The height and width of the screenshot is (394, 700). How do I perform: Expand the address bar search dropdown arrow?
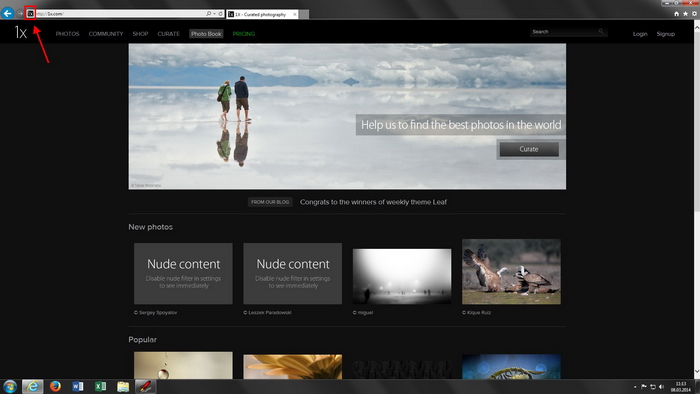(x=214, y=14)
